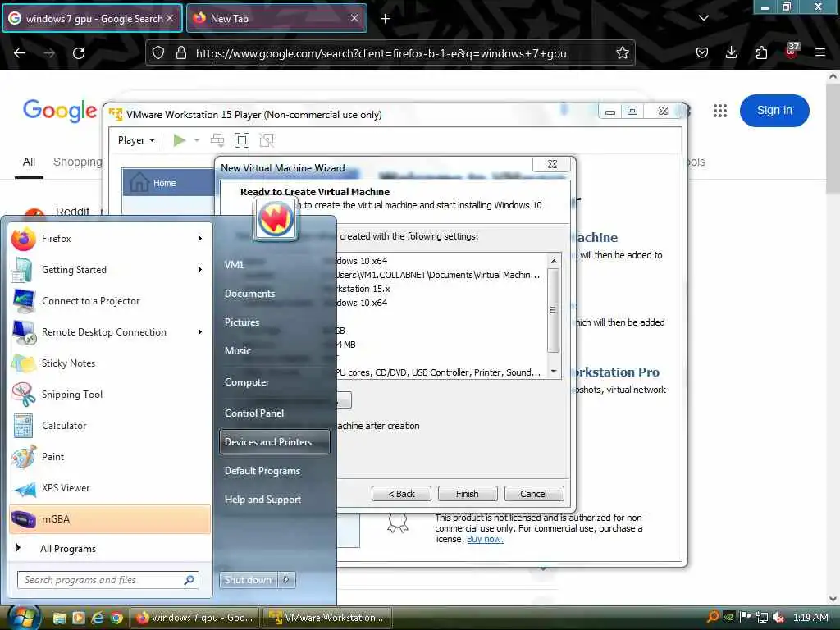Open XPS Viewer from Start menu

[x=110, y=488]
